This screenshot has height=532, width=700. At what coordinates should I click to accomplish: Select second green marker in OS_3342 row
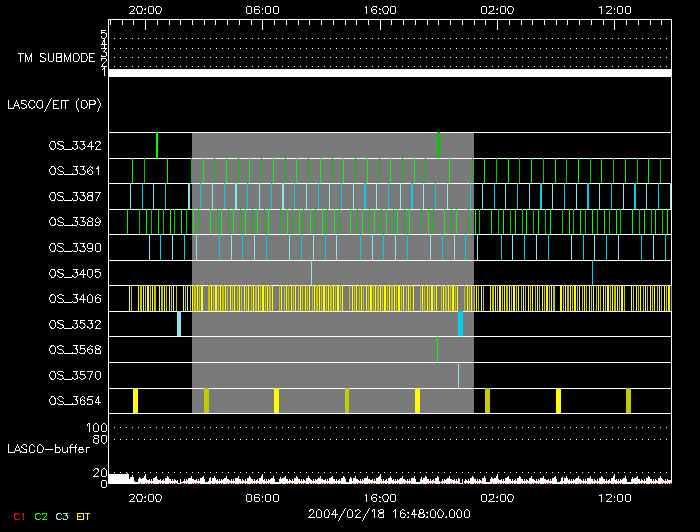pyautogui.click(x=439, y=145)
